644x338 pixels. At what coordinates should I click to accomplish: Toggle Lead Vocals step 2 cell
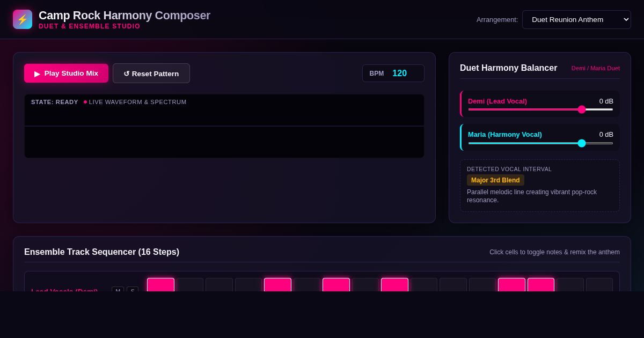click(190, 285)
